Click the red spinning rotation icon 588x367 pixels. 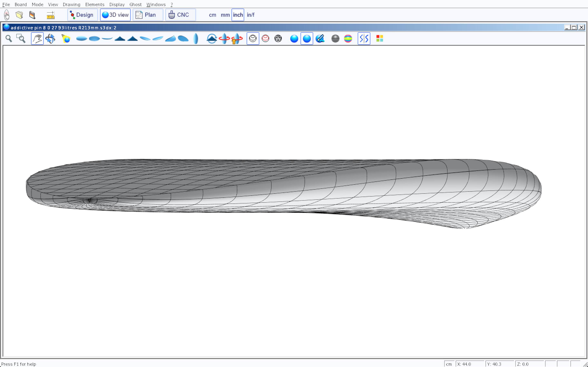pyautogui.click(x=224, y=39)
